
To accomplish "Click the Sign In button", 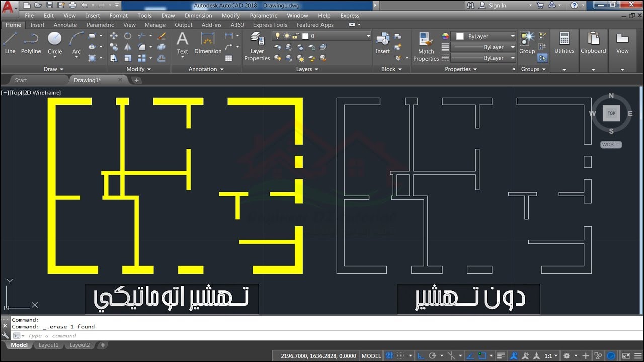I will pyautogui.click(x=493, y=5).
